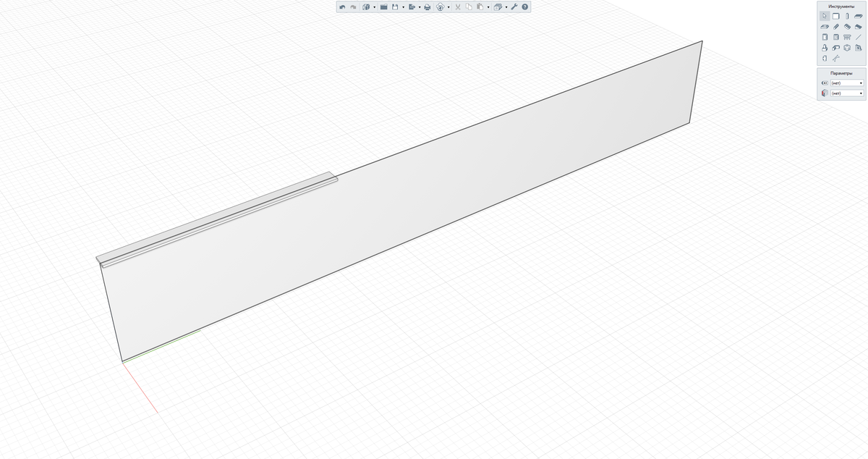868x459 pixels.
Task: Click the new 3D box model icon
Action: click(366, 7)
